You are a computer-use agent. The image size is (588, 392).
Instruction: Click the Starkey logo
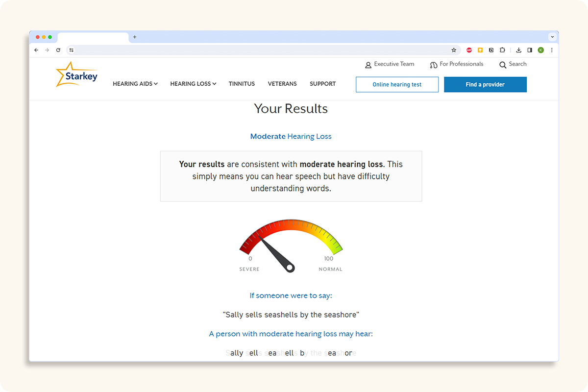77,74
